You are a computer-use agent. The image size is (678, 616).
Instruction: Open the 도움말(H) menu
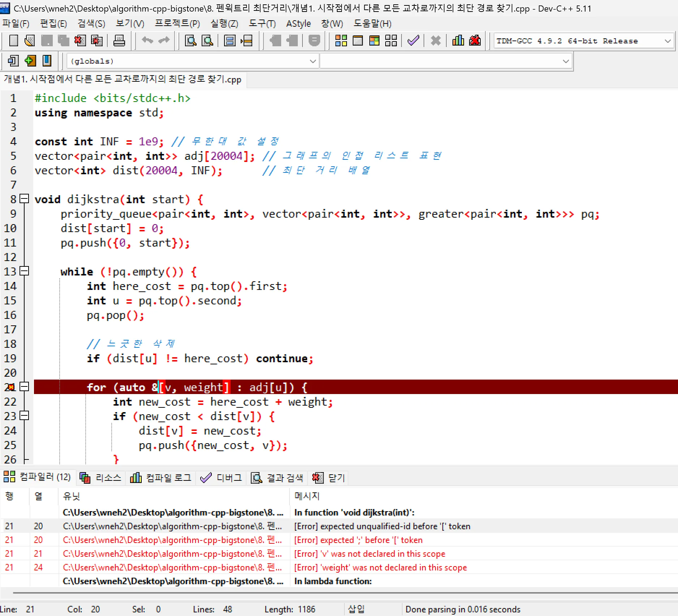coord(372,23)
